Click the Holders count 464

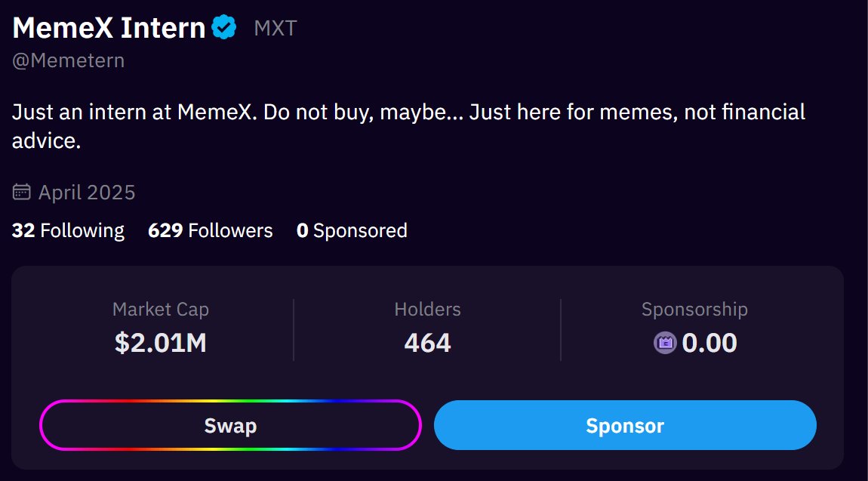pos(427,343)
